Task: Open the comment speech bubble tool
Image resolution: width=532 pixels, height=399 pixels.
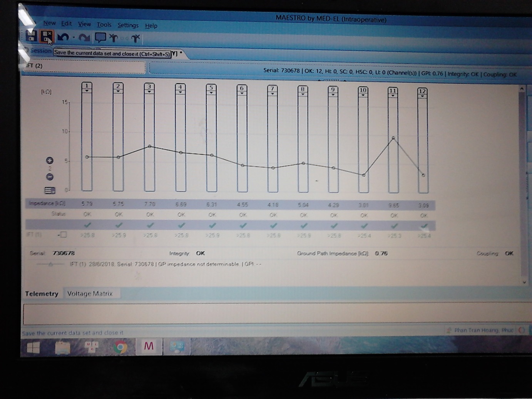Action: (100, 38)
